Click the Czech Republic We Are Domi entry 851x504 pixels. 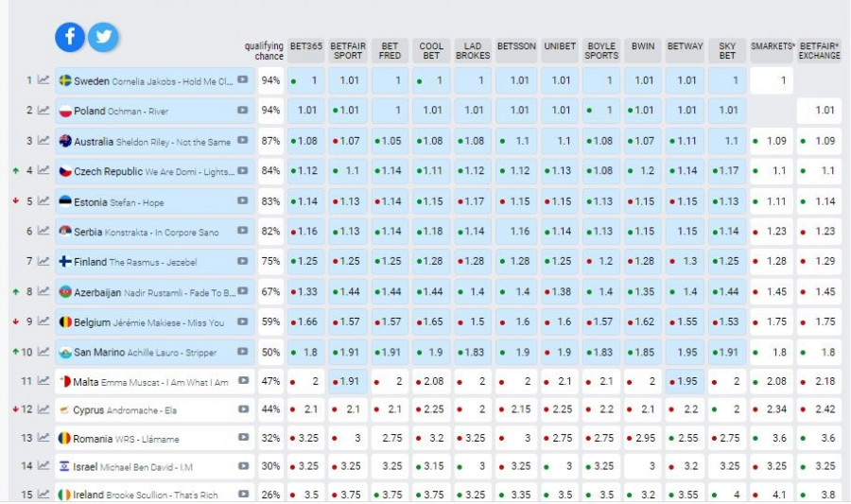(151, 171)
